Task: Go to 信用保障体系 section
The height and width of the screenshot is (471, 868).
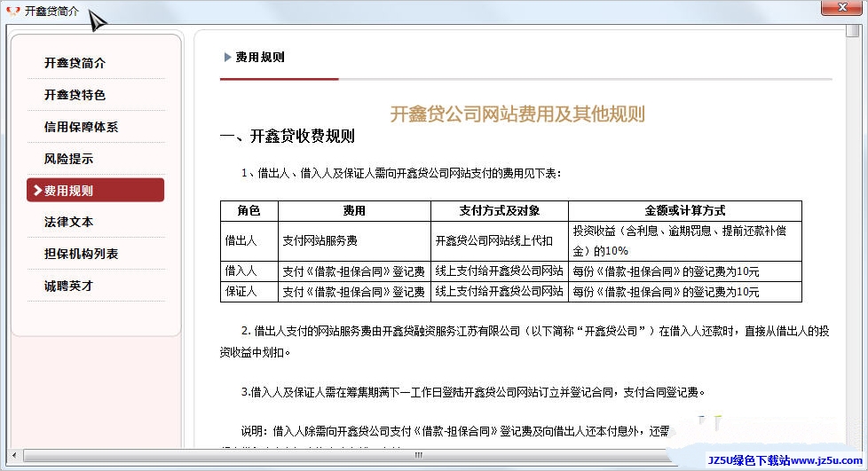Action: tap(81, 127)
